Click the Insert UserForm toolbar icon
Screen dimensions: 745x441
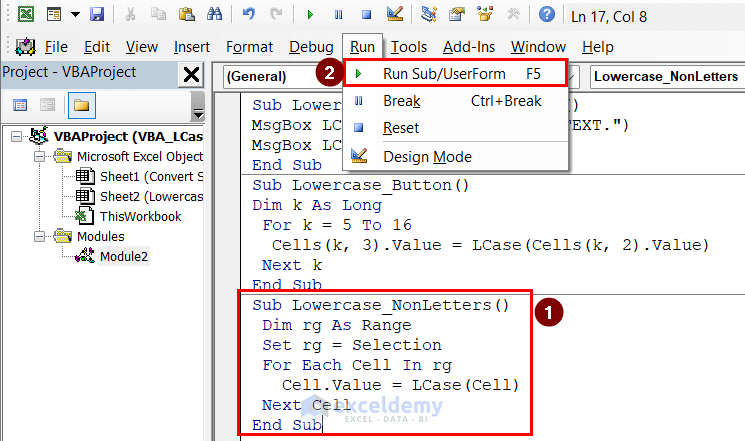pos(54,14)
